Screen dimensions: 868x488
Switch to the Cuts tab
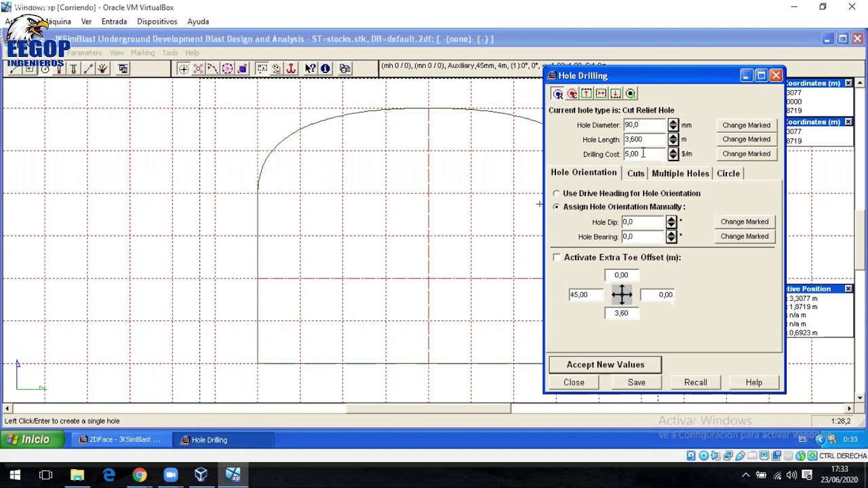(635, 174)
